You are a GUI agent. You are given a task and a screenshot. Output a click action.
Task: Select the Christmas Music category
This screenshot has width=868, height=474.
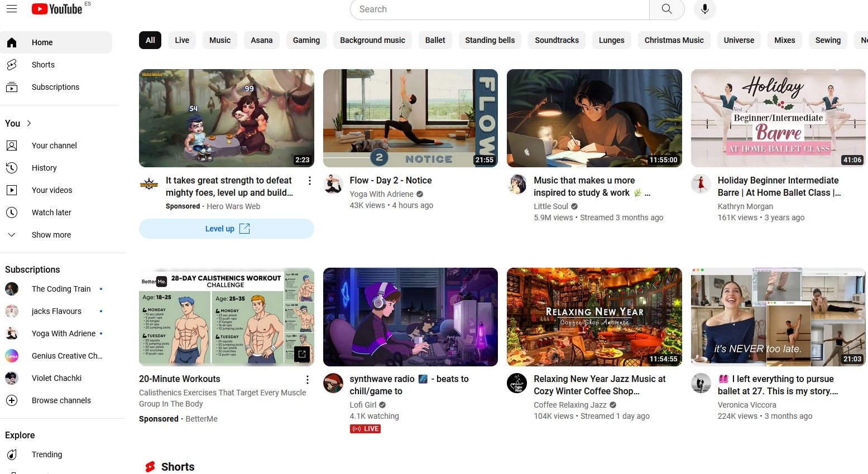[x=674, y=40]
